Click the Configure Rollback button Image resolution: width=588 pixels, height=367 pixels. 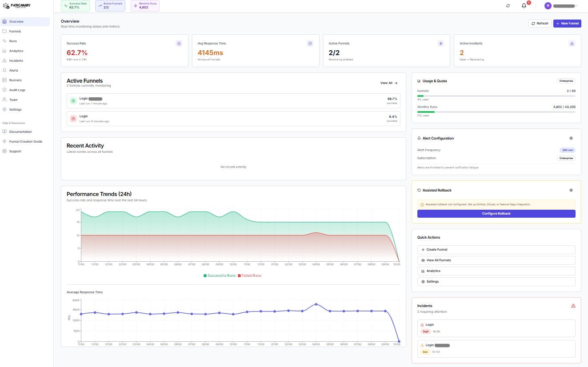[496, 214]
